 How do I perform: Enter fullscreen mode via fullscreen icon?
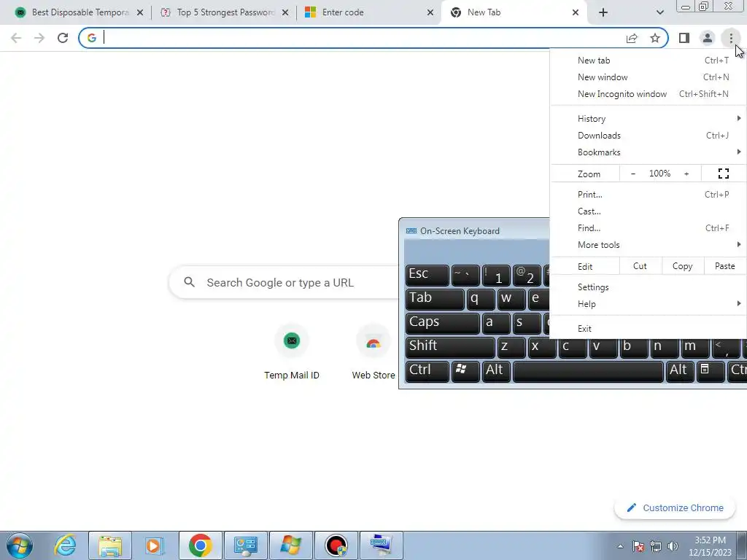tap(723, 174)
